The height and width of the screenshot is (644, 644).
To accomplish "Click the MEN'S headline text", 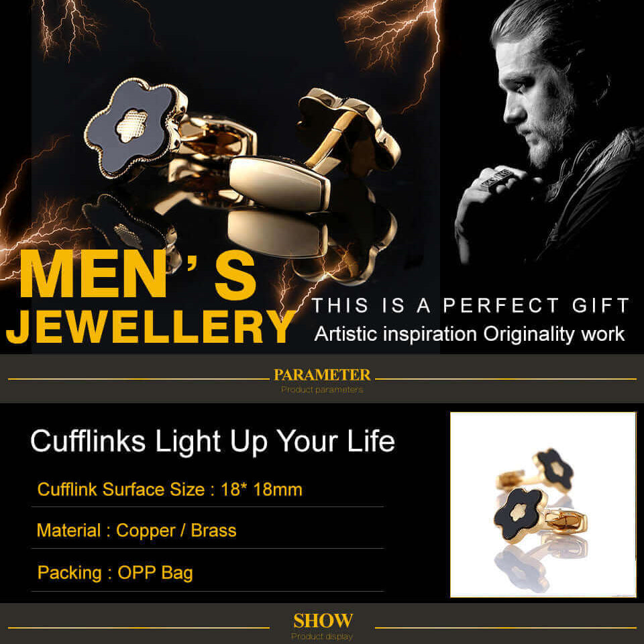I will pyautogui.click(x=138, y=274).
